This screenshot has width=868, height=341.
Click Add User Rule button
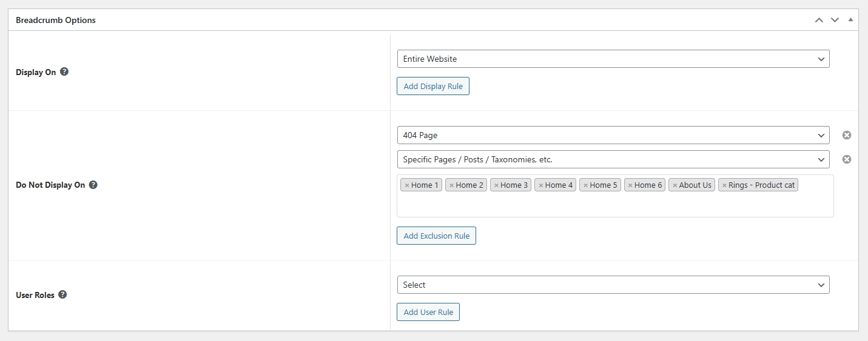click(x=428, y=312)
